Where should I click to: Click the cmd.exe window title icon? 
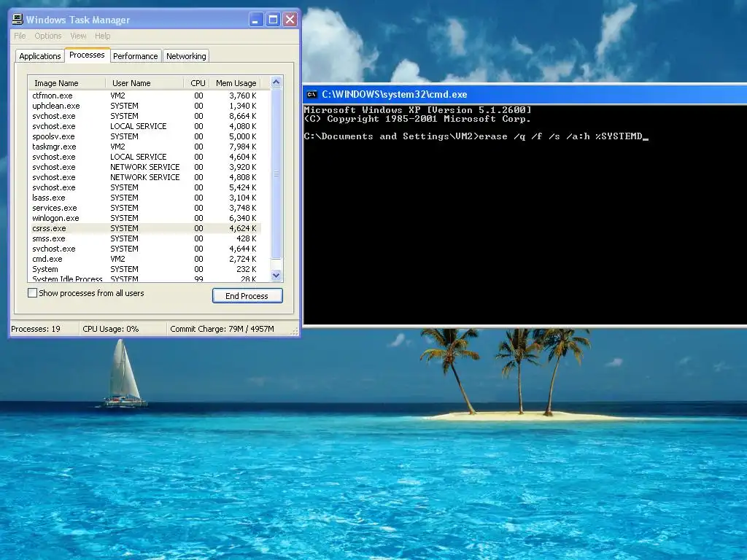point(311,94)
